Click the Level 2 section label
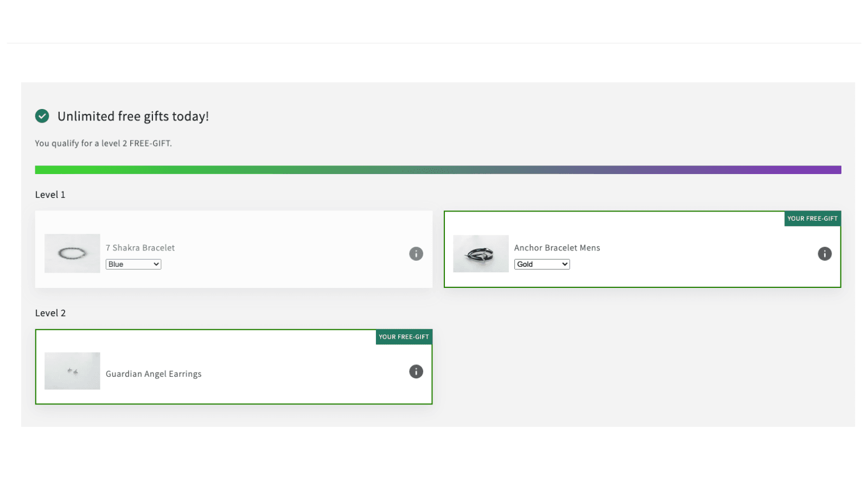The image size is (868, 488). [x=50, y=312]
